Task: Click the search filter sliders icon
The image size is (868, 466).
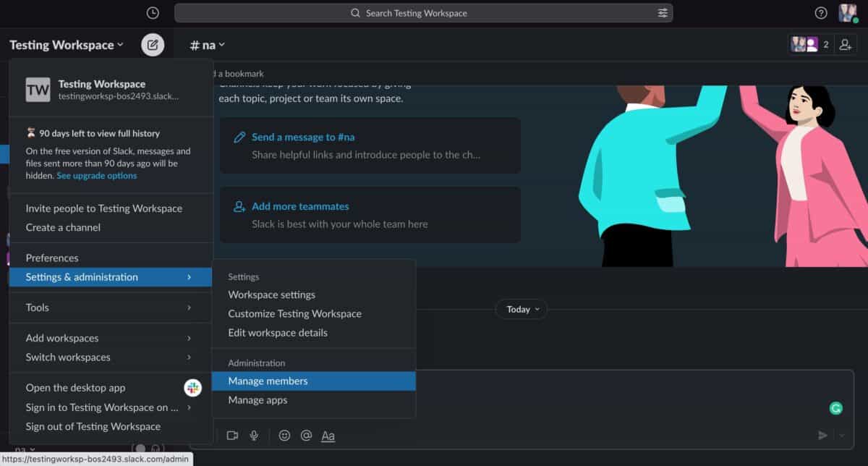Action: click(663, 13)
